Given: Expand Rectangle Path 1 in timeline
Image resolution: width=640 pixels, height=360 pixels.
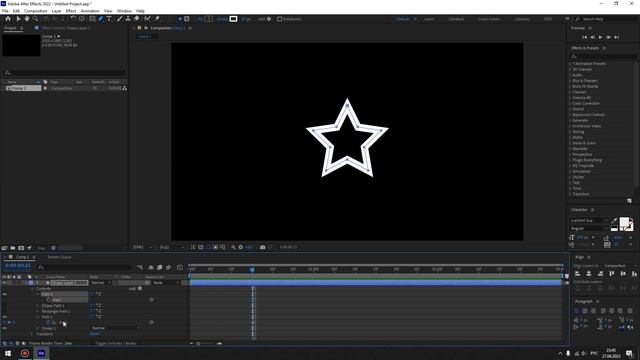Looking at the screenshot, I should [38, 311].
